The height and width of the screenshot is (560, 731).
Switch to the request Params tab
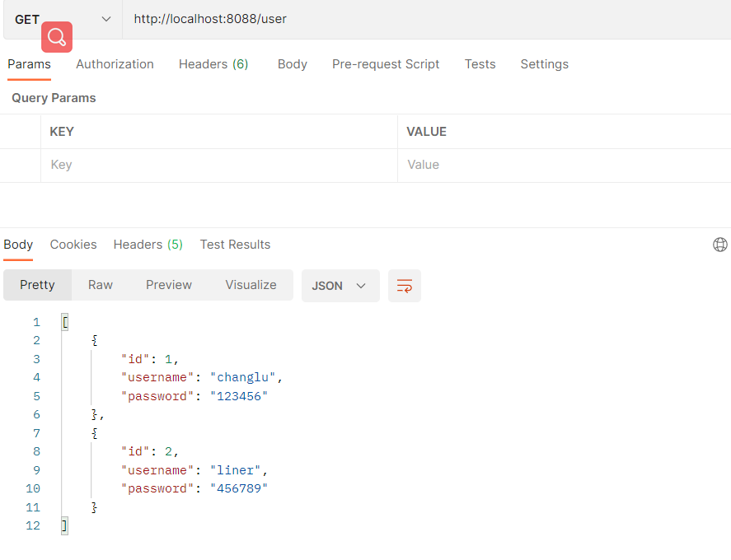[x=29, y=64]
